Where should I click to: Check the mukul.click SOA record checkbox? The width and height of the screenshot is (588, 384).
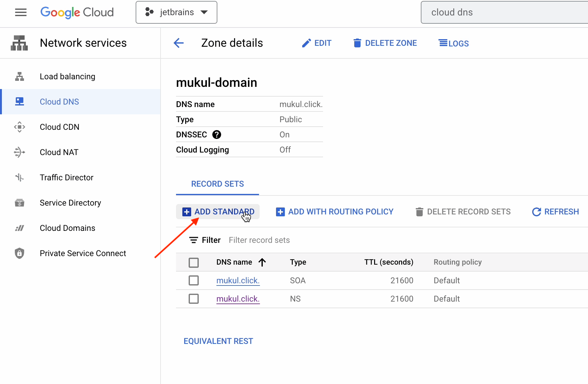pos(194,280)
